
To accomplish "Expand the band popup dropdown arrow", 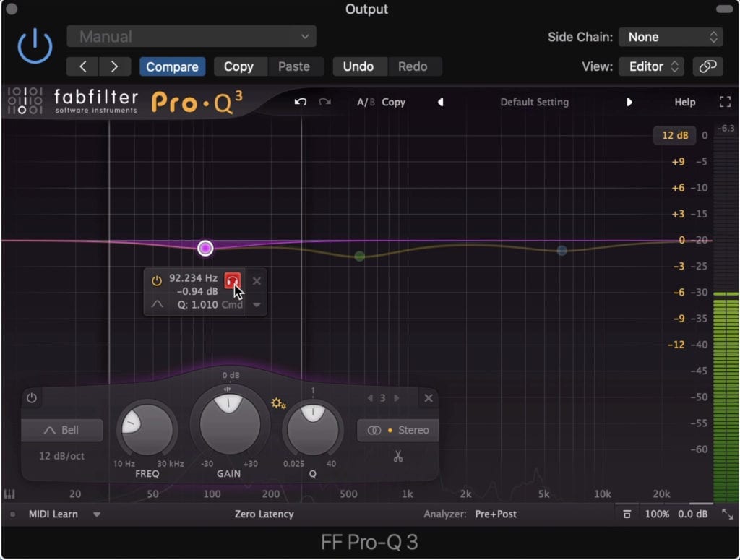I will pos(257,305).
